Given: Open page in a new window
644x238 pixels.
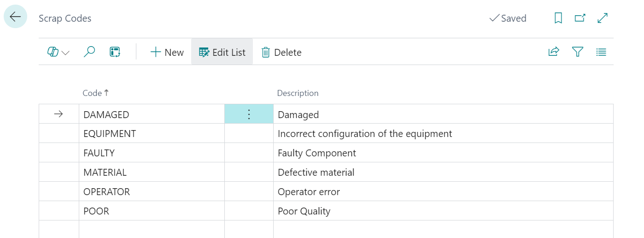Looking at the screenshot, I should click(580, 18).
